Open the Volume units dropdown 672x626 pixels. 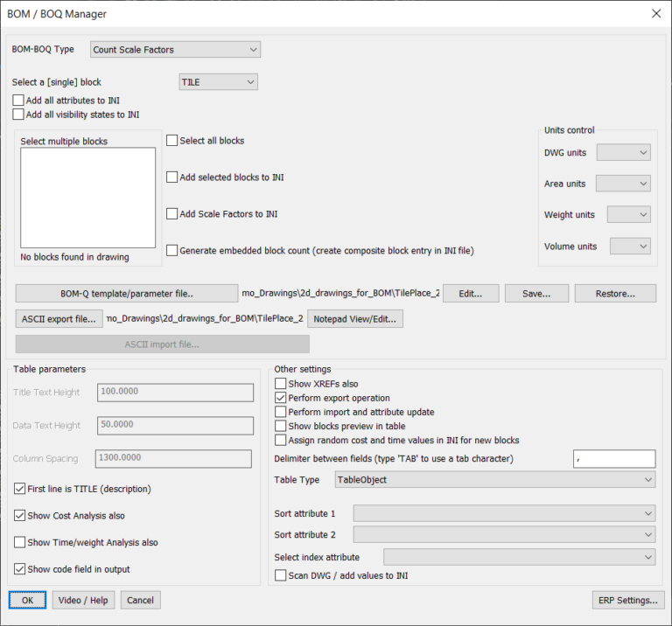pyautogui.click(x=630, y=247)
